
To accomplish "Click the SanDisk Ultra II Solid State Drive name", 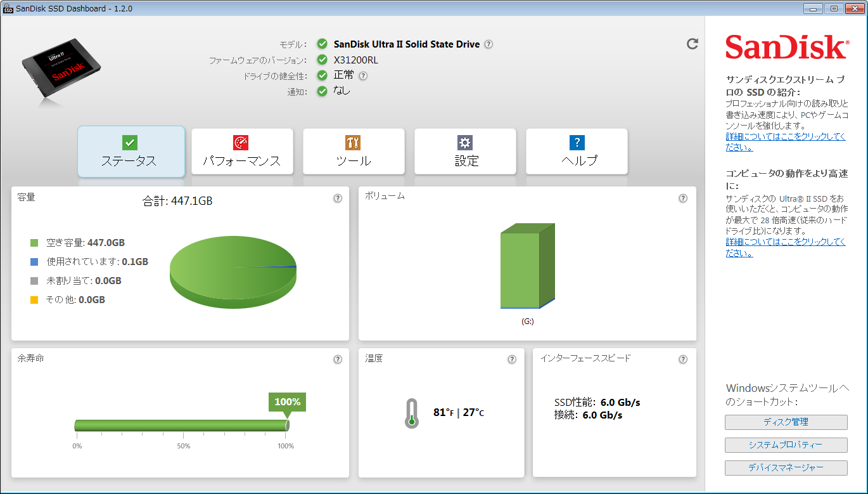I will (407, 44).
